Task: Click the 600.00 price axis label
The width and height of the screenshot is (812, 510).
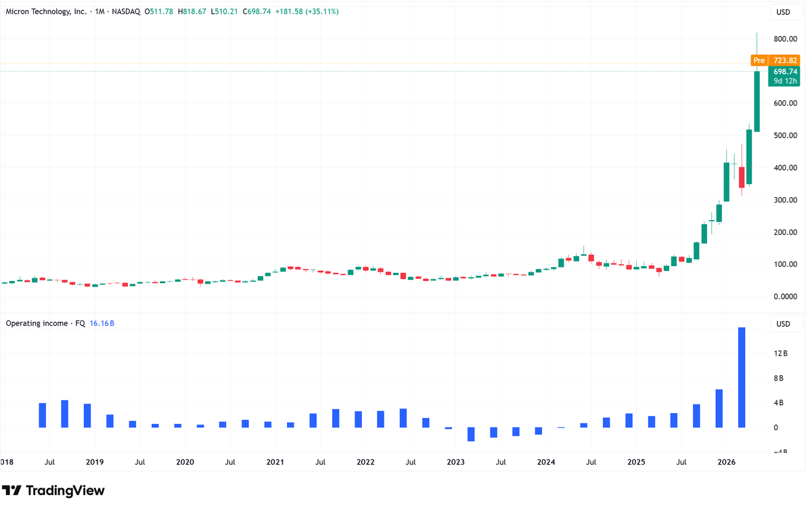Action: tap(786, 104)
